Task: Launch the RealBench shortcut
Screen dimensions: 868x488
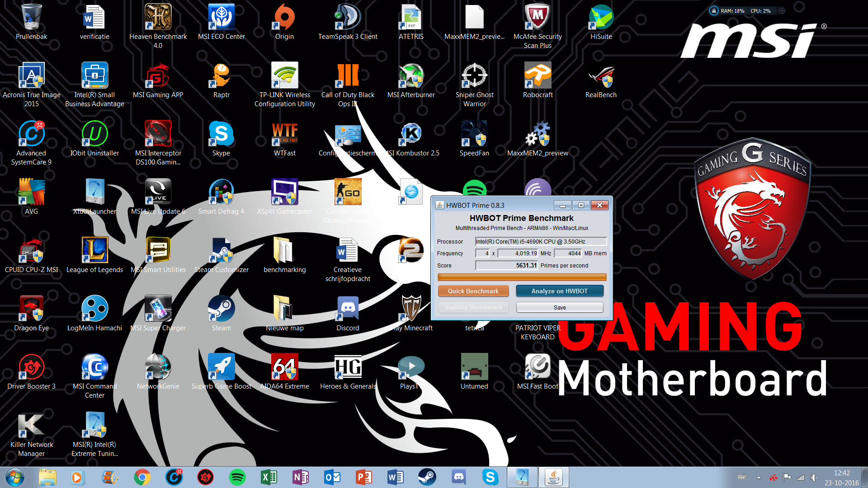Action: pyautogui.click(x=601, y=80)
